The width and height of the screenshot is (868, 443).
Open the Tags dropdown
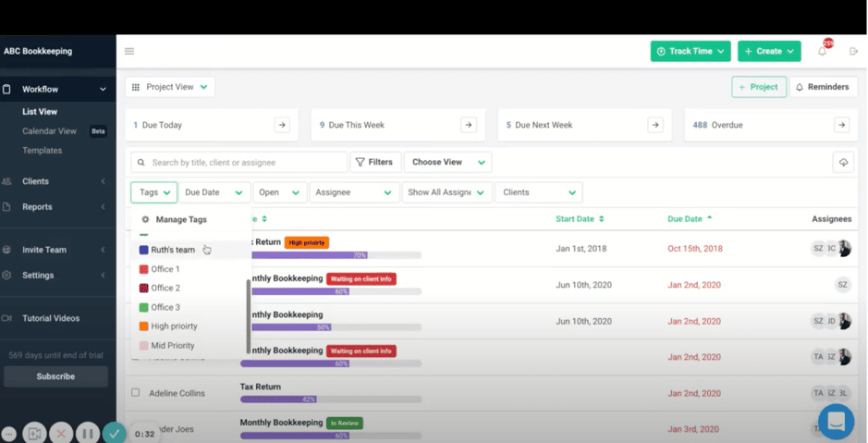click(153, 192)
